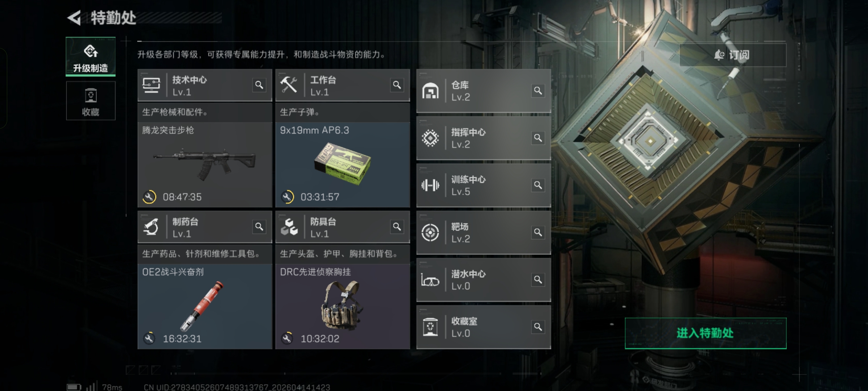
Task: Inspect 工作台 details via its magnifier icon
Action: [397, 85]
